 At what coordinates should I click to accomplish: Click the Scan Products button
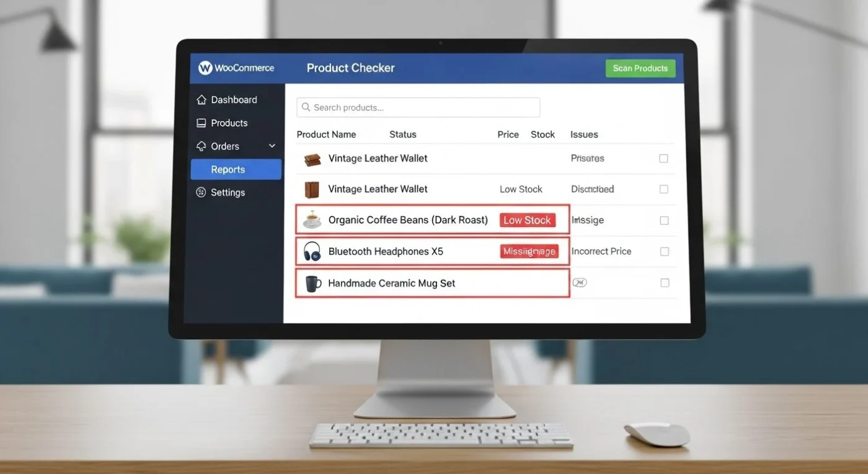(640, 68)
